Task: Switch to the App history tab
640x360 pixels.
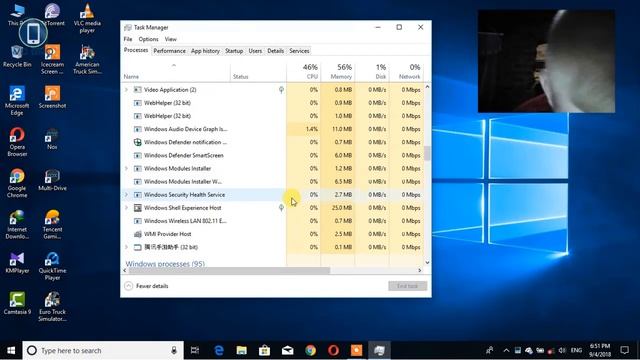Action: click(x=205, y=51)
